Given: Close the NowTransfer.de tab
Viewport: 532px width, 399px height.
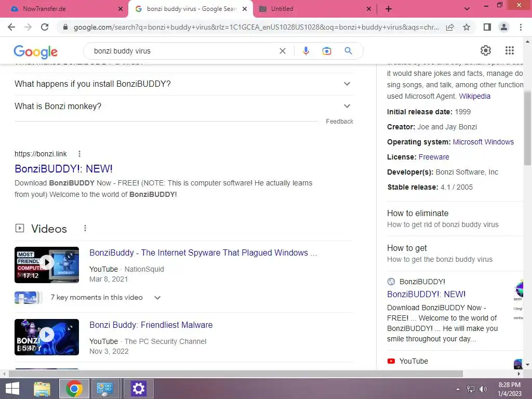Looking at the screenshot, I should [x=121, y=9].
